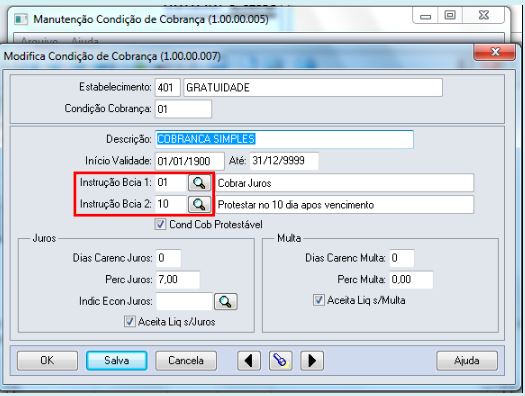Click the Manutenção window app icon
This screenshot has height=396, width=525.
pos(21,19)
